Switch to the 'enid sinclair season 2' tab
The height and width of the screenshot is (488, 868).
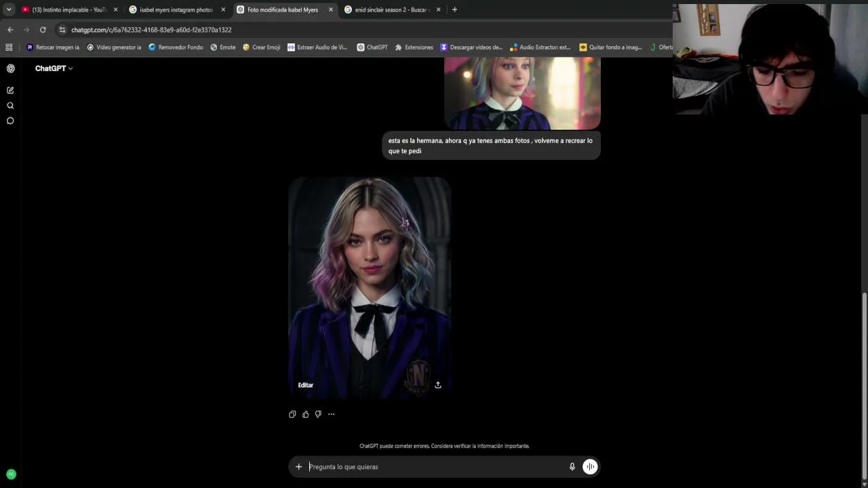click(x=393, y=9)
